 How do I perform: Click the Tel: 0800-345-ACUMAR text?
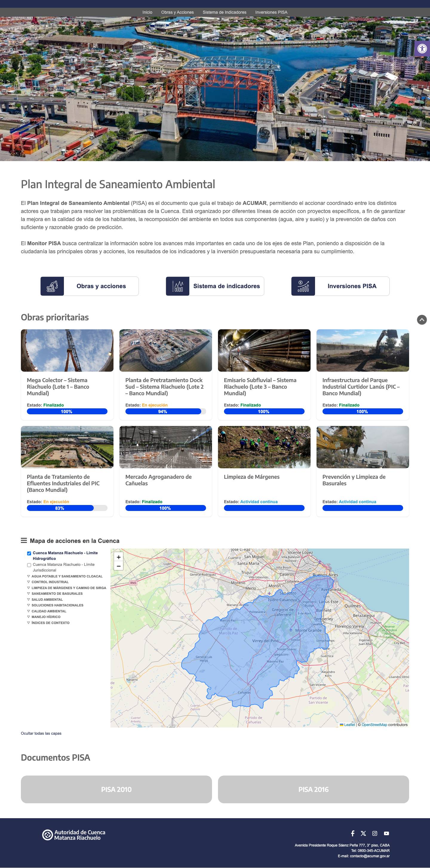[370, 850]
